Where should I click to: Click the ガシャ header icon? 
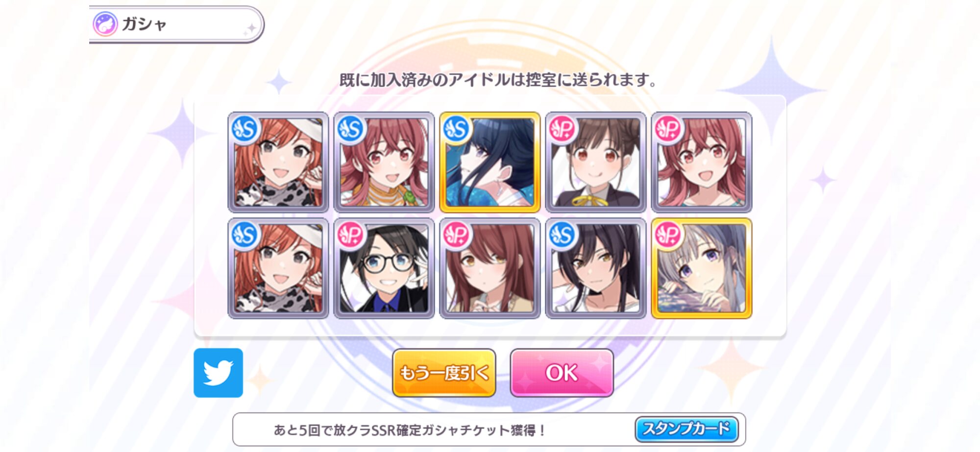point(105,24)
